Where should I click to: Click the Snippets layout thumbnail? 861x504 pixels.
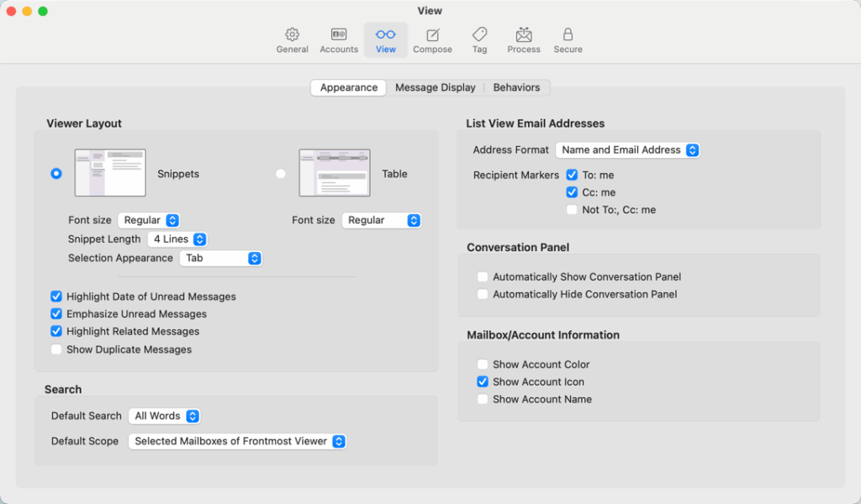110,173
